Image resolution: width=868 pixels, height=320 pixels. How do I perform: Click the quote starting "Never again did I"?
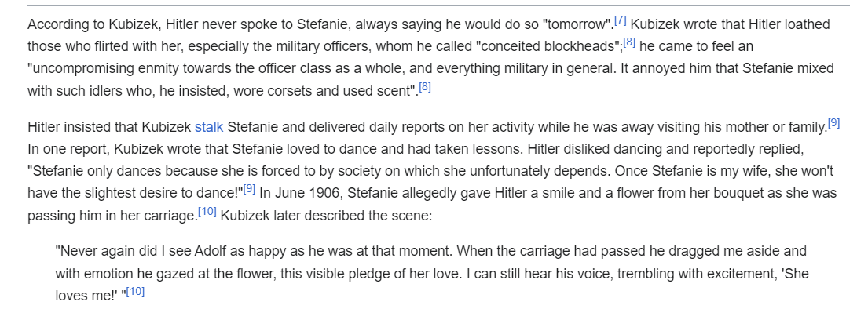(157, 252)
